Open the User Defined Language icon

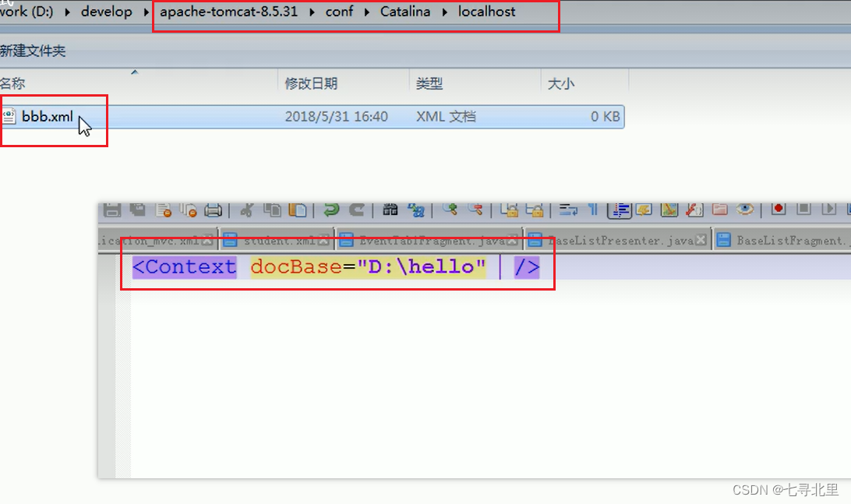pos(644,210)
